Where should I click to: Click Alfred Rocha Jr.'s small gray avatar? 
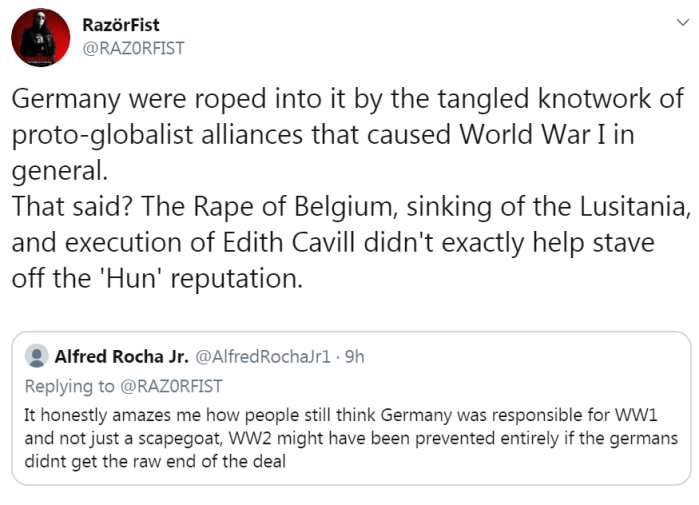(x=36, y=356)
